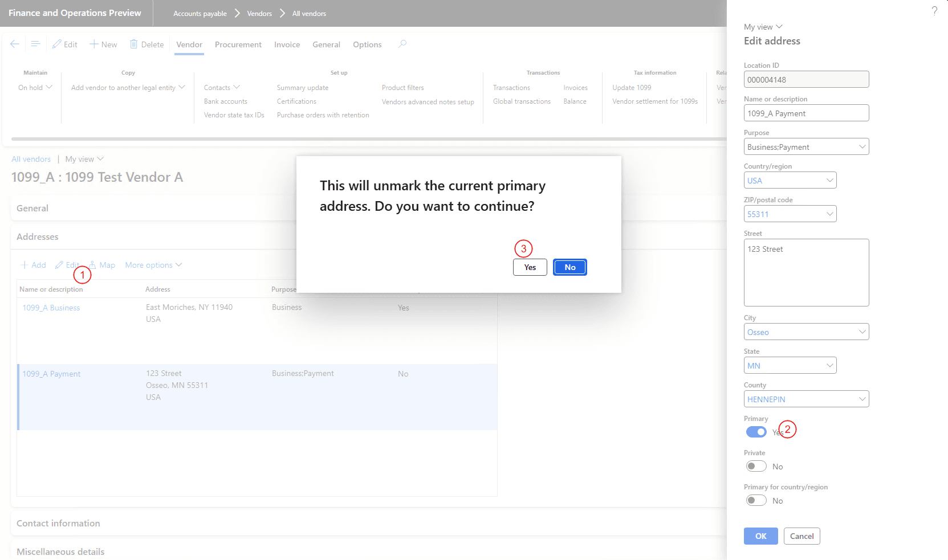
Task: Expand Add vendor to another legal entity
Action: pos(128,88)
